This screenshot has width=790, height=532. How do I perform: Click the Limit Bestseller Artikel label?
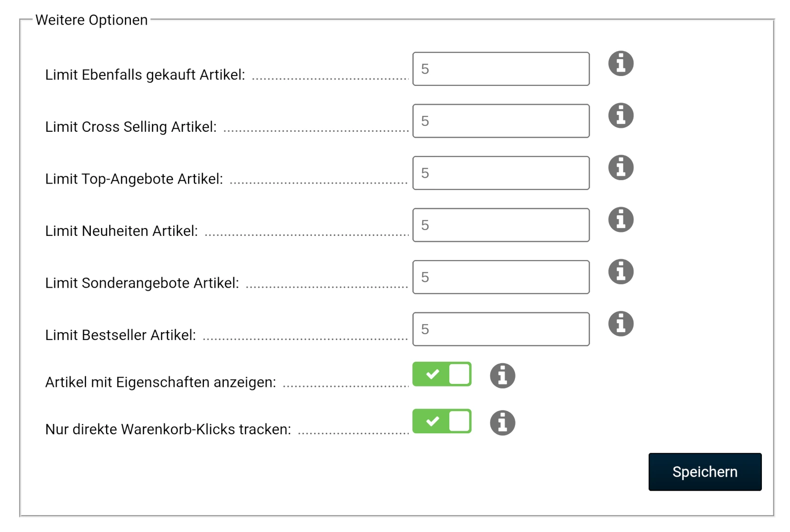point(120,335)
